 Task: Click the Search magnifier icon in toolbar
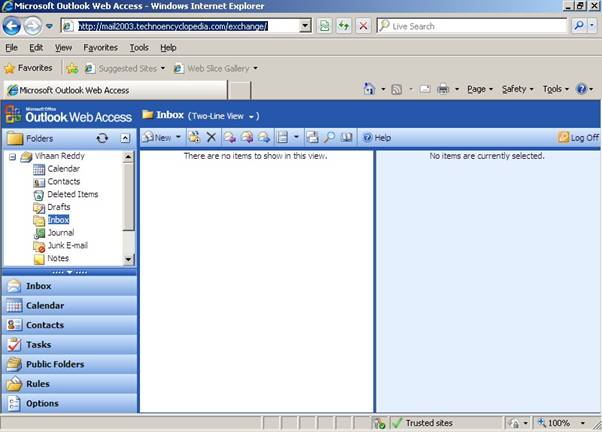[329, 137]
